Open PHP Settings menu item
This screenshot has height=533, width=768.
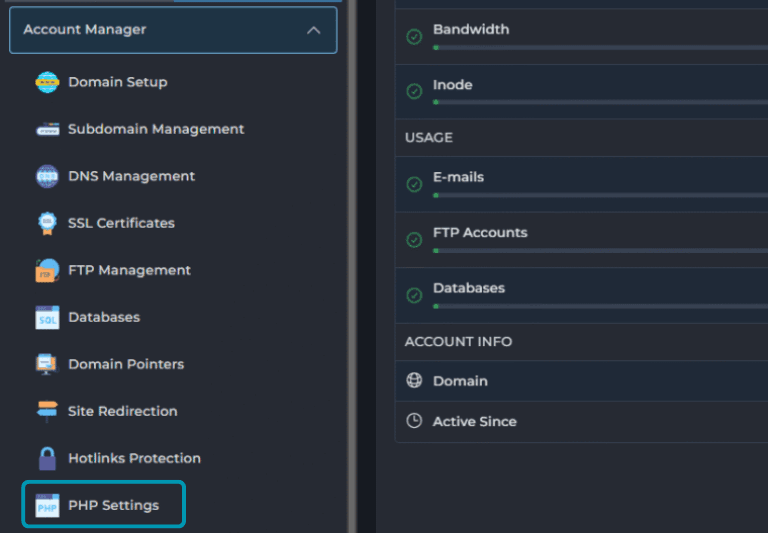click(x=113, y=505)
